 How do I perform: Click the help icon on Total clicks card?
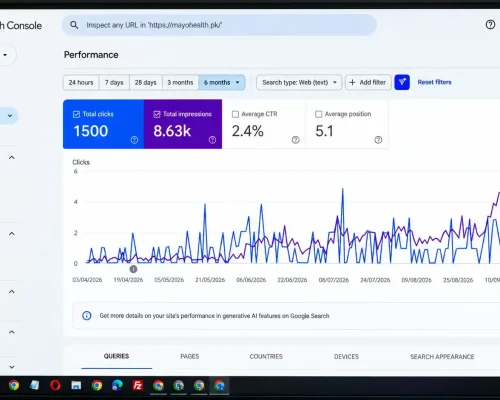click(x=134, y=140)
